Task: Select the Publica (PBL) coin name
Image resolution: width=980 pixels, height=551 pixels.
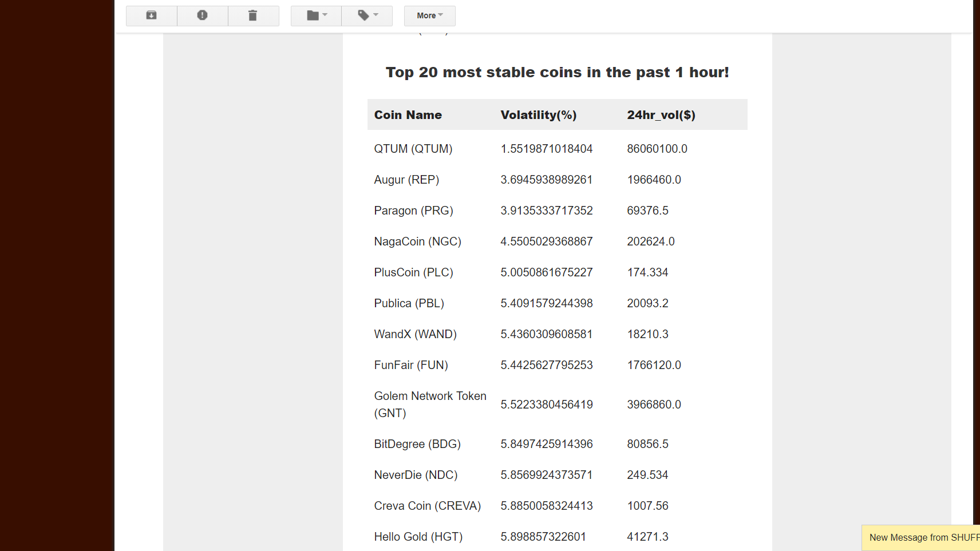Action: click(409, 303)
